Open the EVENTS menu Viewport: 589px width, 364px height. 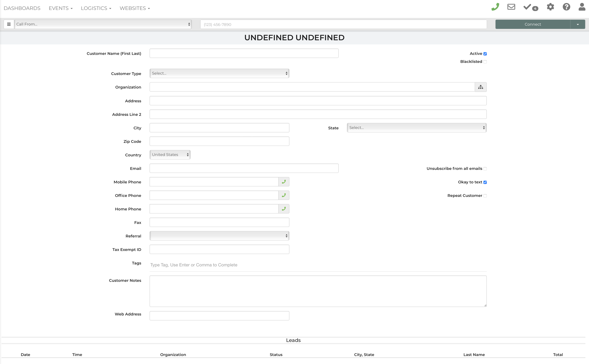point(60,8)
